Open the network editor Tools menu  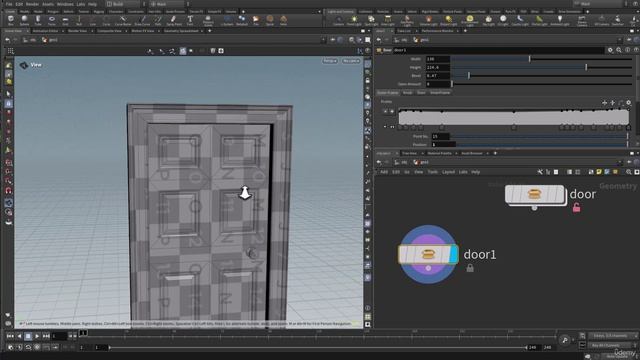coord(432,172)
